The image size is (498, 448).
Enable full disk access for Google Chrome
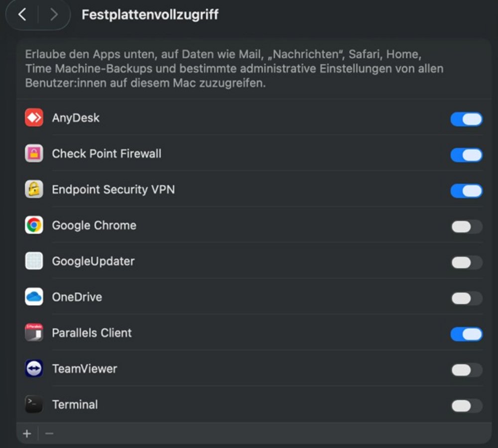tap(466, 226)
